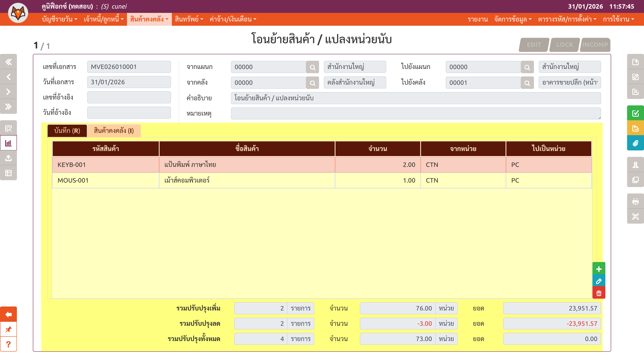
Task: Click the red trash delete-row icon
Action: (599, 293)
